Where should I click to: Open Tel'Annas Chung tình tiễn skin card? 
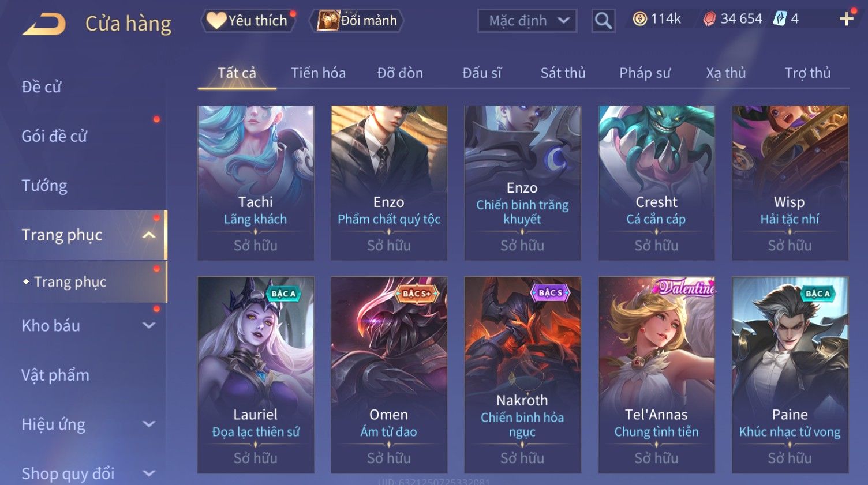click(656, 375)
